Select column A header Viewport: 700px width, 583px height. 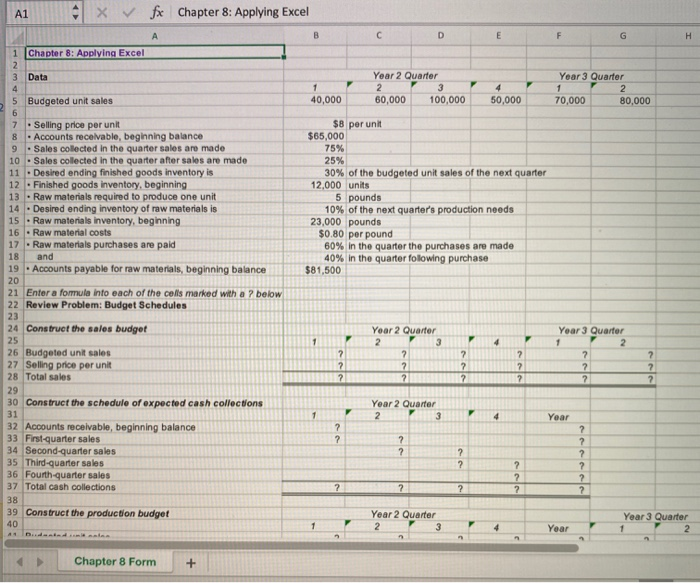point(154,36)
